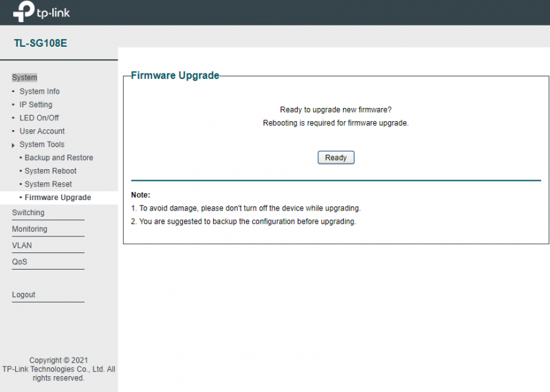Click Logout in the sidebar
This screenshot has height=392, width=550.
(23, 295)
